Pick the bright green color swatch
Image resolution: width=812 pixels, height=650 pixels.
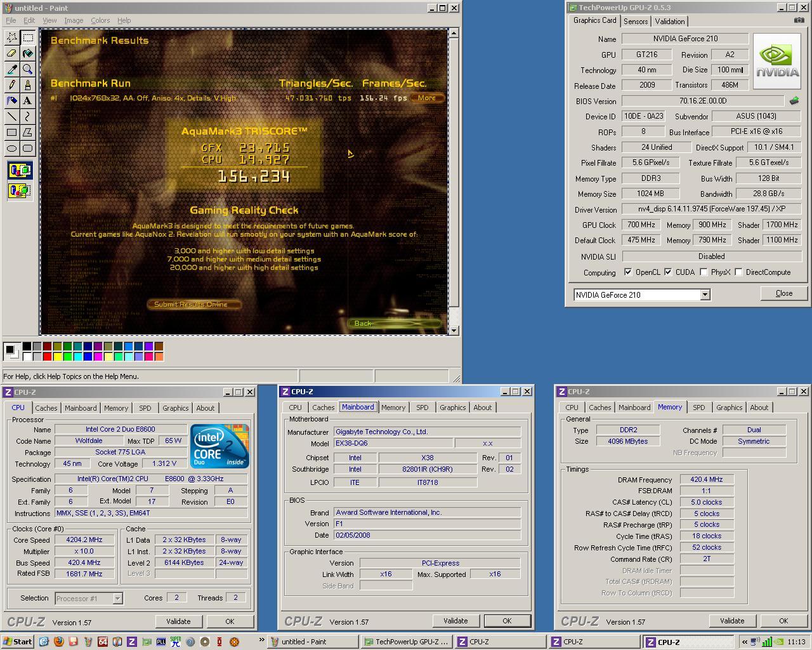coord(67,356)
